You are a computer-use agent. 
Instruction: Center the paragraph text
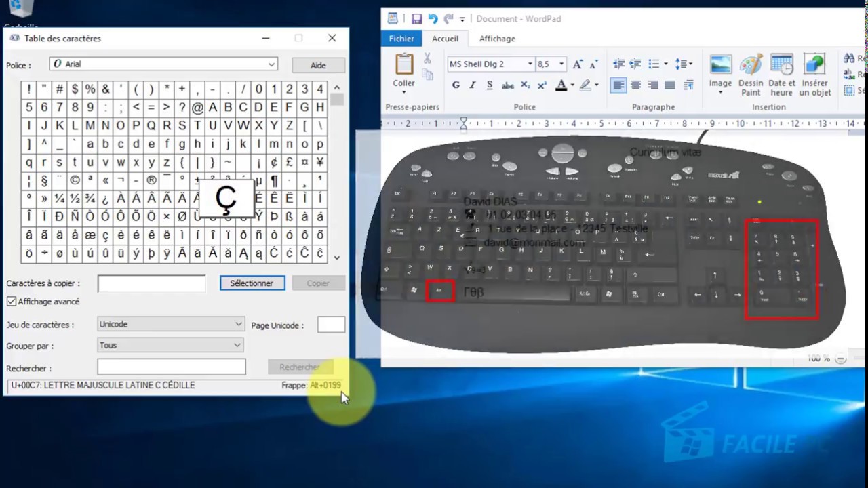coord(635,85)
